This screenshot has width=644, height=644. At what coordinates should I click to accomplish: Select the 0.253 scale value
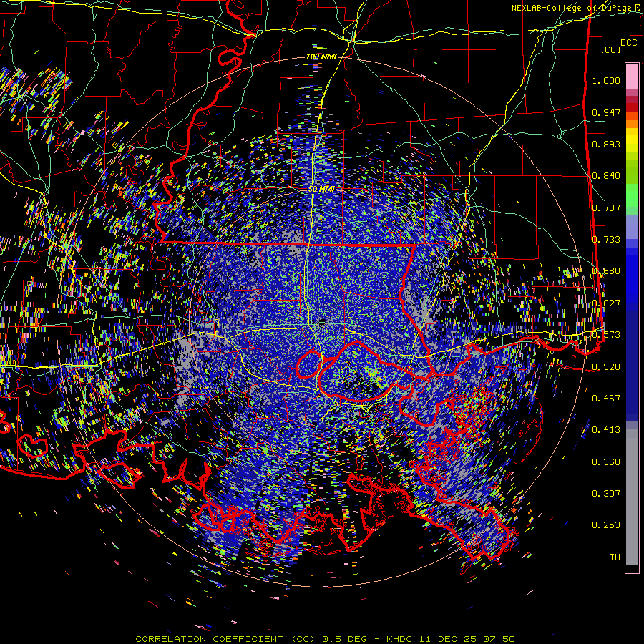tap(606, 525)
